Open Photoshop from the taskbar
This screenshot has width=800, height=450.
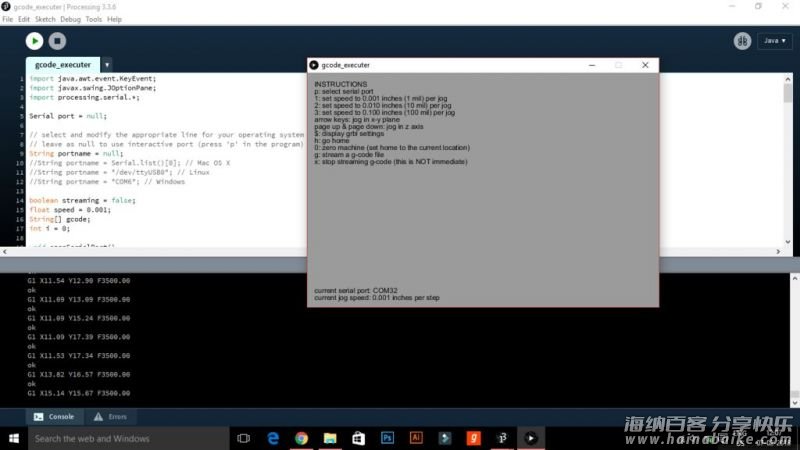click(388, 438)
